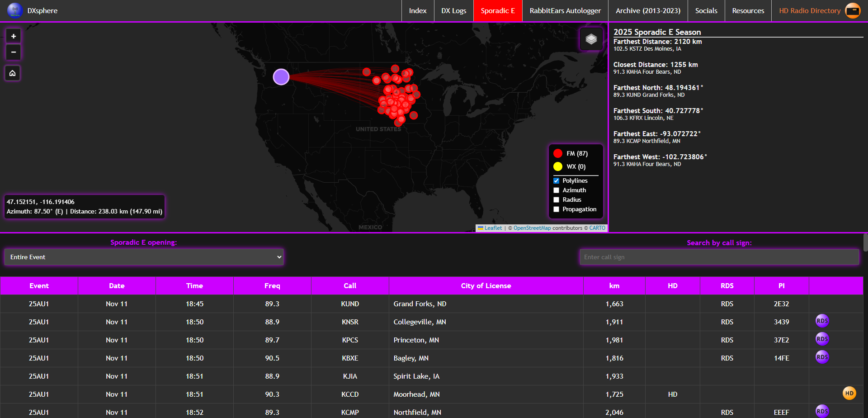Go to RabbitEars Autologger page
Viewport: 868px width, 418px height.
coord(565,11)
